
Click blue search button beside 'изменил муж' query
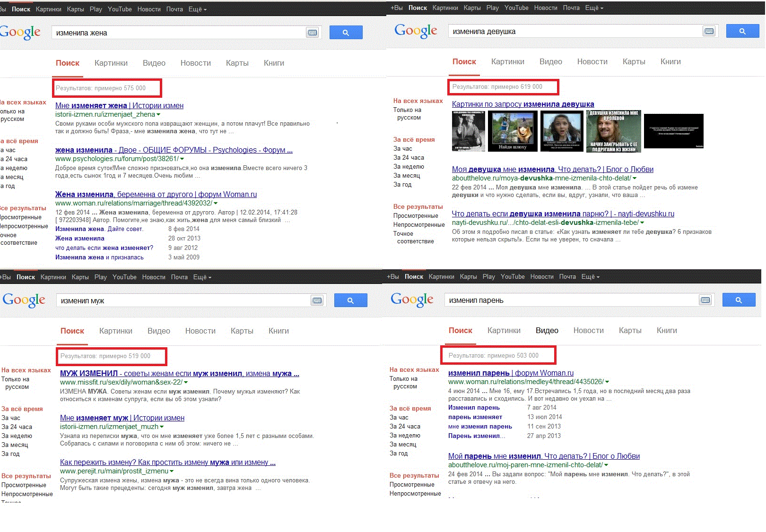[350, 300]
